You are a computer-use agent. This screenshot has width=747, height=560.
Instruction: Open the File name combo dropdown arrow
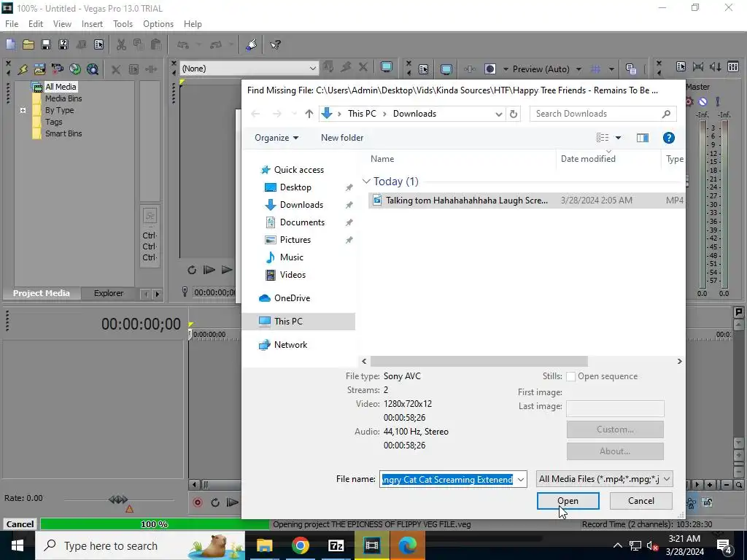pos(521,479)
